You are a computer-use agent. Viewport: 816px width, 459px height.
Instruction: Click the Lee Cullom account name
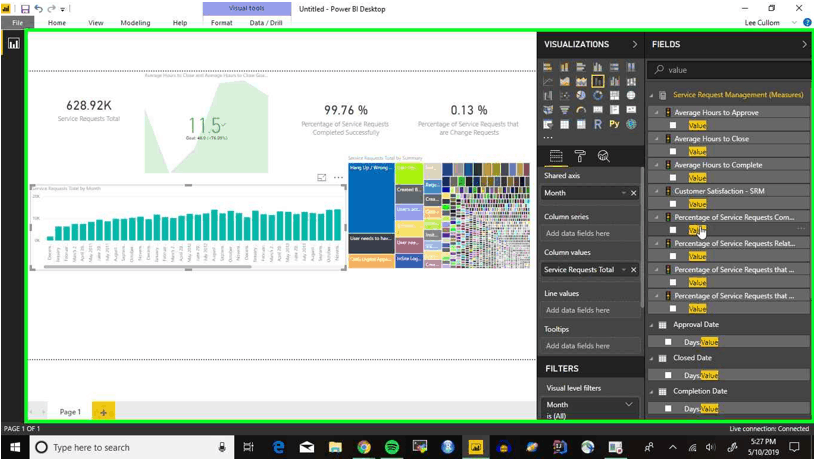pyautogui.click(x=762, y=23)
